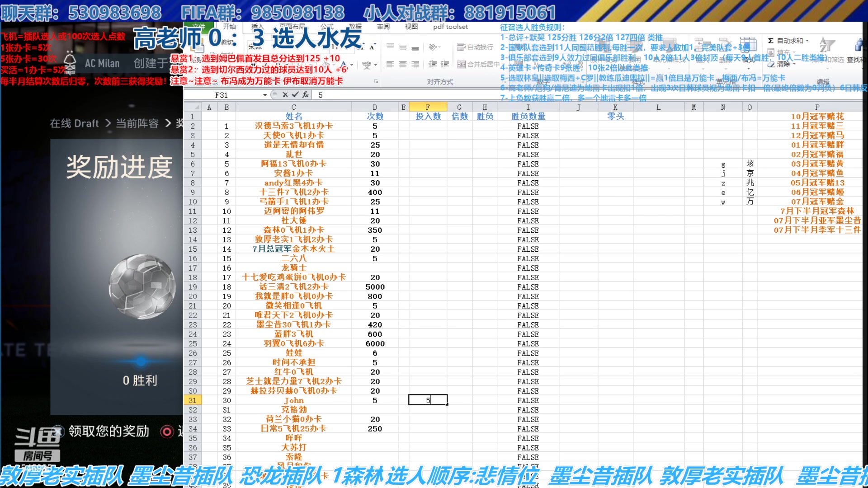Click the text orientation icon
The width and height of the screenshot is (868, 488).
(x=433, y=47)
